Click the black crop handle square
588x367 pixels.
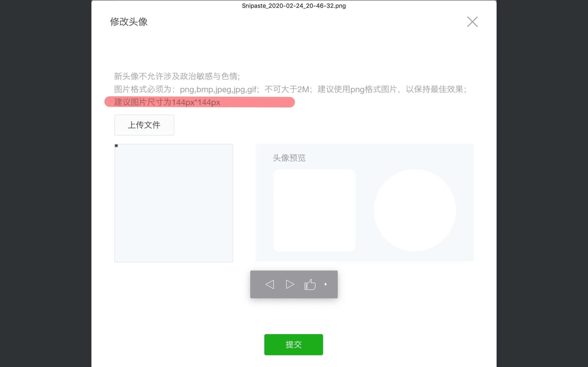pyautogui.click(x=116, y=146)
